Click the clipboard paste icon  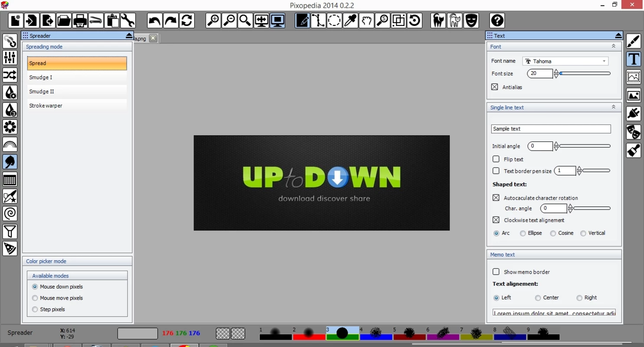pyautogui.click(x=112, y=20)
